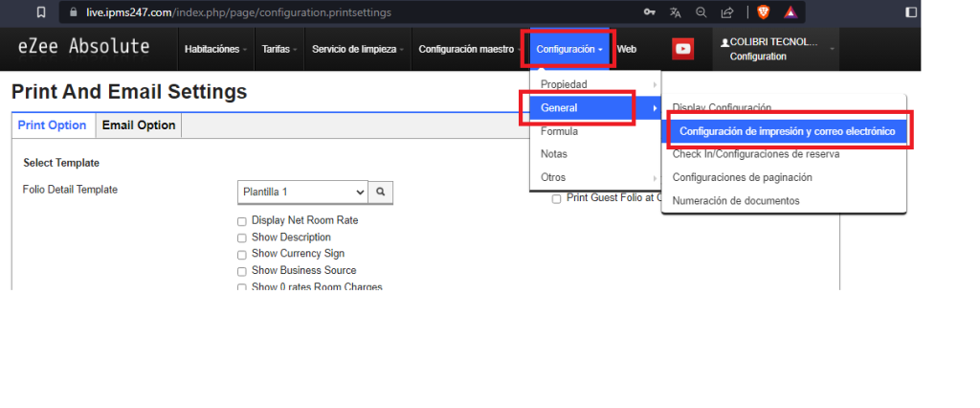980x408 pixels.
Task: Open Brave Shields lion icon
Action: click(x=763, y=11)
